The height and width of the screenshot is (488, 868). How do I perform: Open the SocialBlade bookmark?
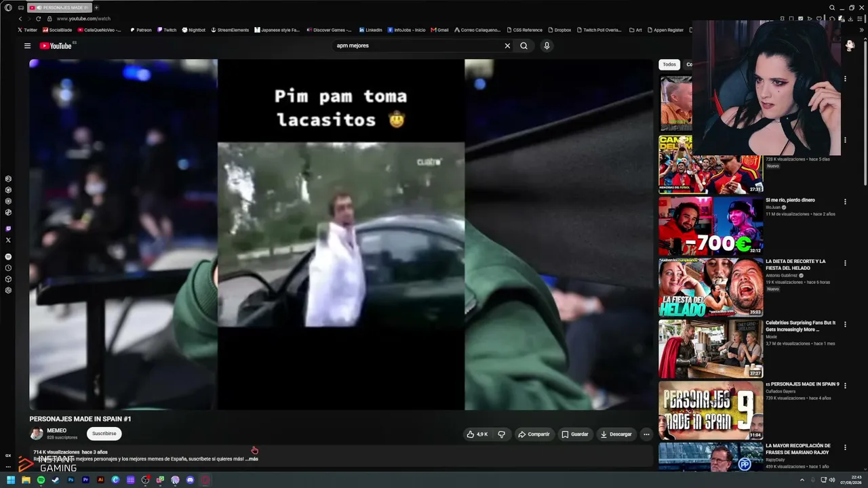point(57,30)
